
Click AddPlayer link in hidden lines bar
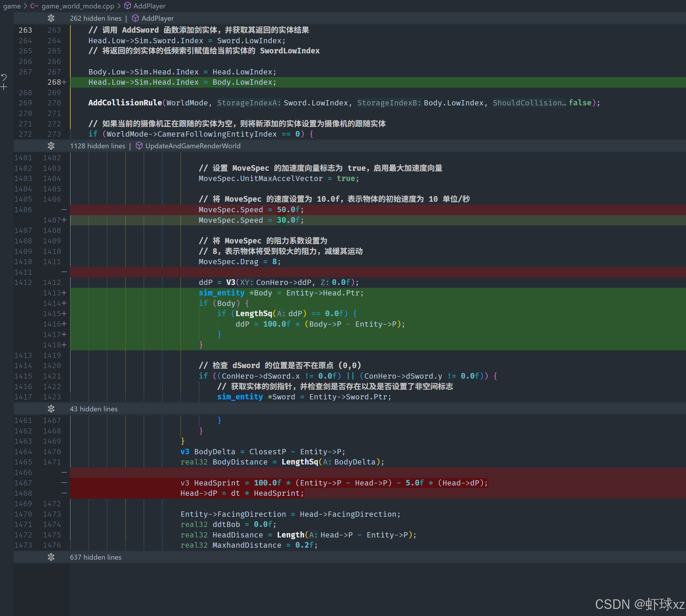click(157, 18)
